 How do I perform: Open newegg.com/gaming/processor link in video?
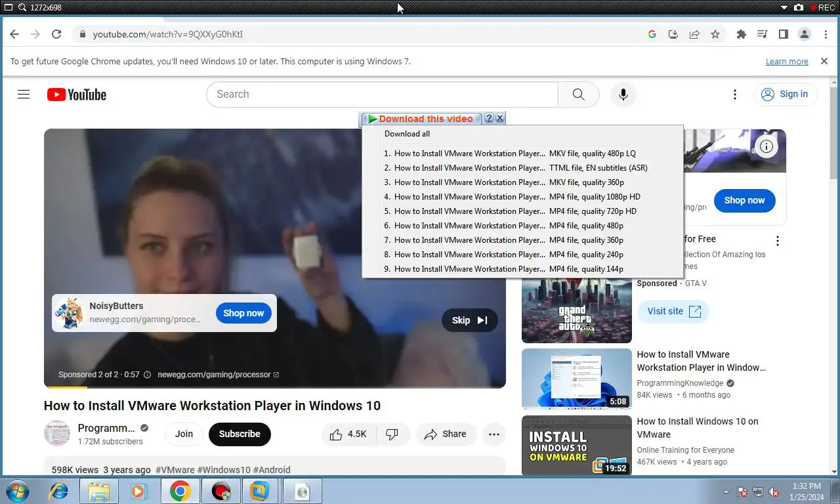[218, 375]
